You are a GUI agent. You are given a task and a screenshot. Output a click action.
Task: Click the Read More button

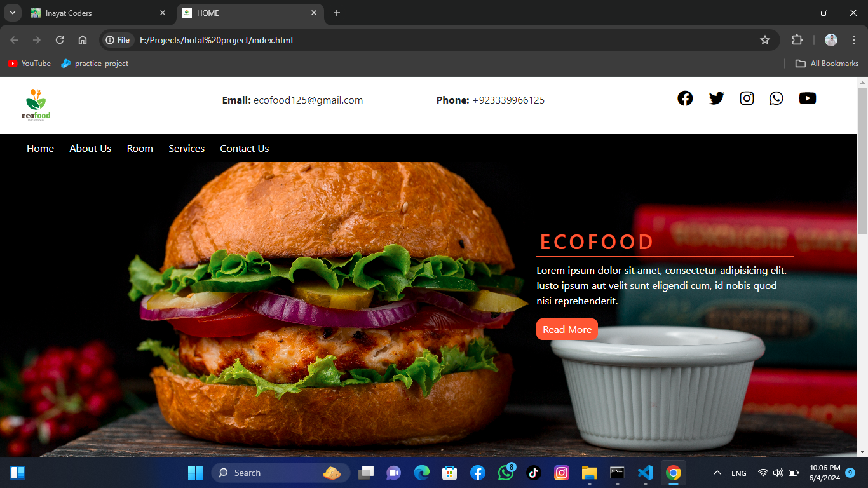click(x=567, y=329)
